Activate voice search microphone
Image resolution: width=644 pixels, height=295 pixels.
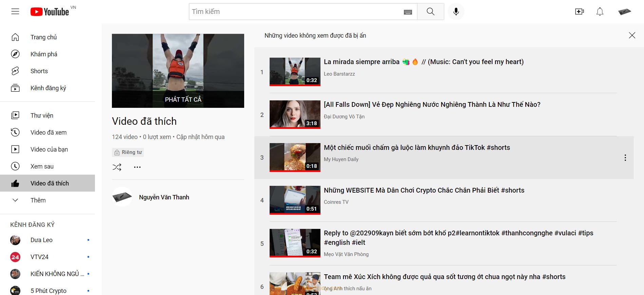pyautogui.click(x=456, y=12)
